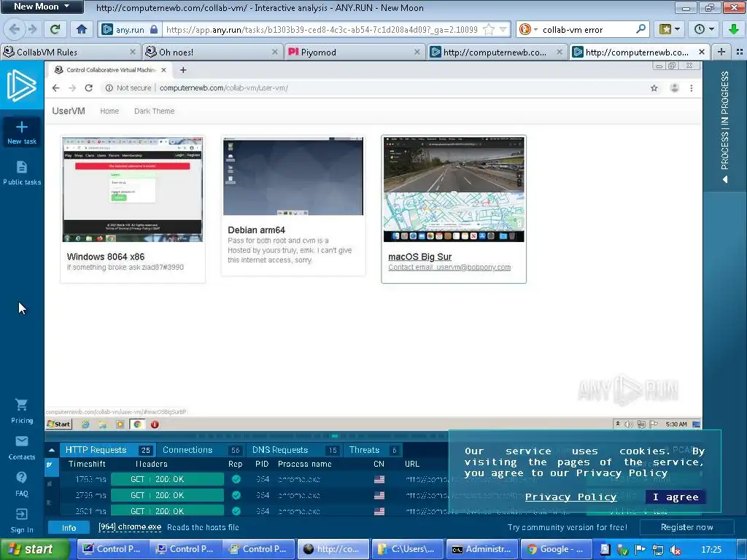
Task: Click the Register now button
Action: click(x=686, y=527)
